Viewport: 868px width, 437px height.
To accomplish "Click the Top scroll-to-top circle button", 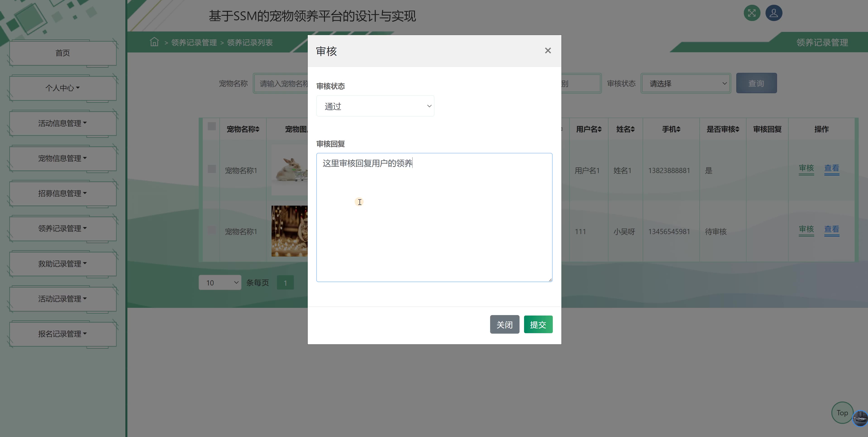I will pyautogui.click(x=842, y=413).
